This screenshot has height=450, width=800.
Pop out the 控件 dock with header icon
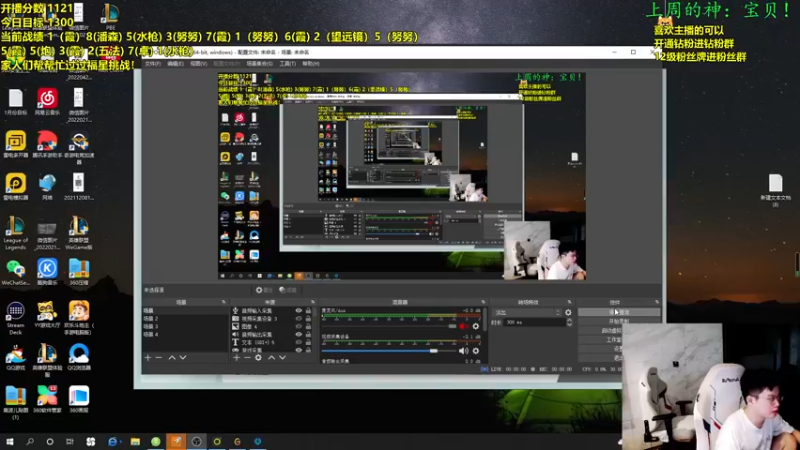[x=657, y=302]
